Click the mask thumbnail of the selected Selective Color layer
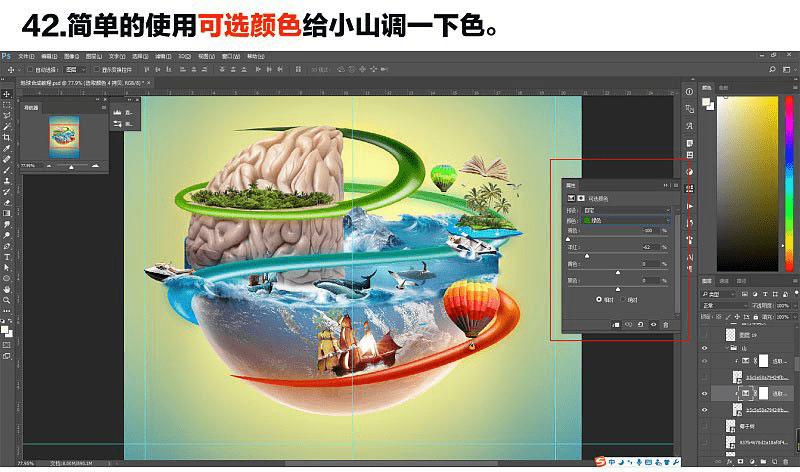This screenshot has height=472, width=800. [763, 393]
